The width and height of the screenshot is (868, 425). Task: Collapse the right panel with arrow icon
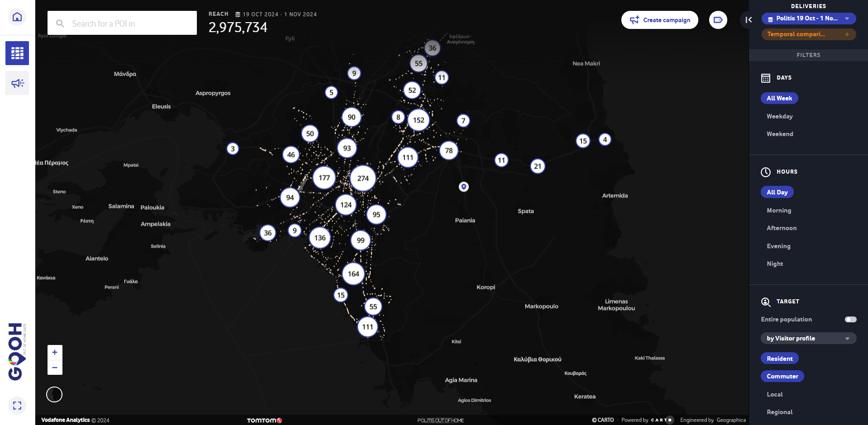pyautogui.click(x=749, y=20)
